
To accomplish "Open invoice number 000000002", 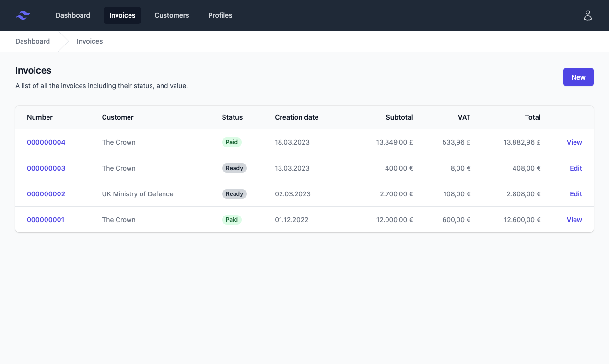I will (x=46, y=194).
